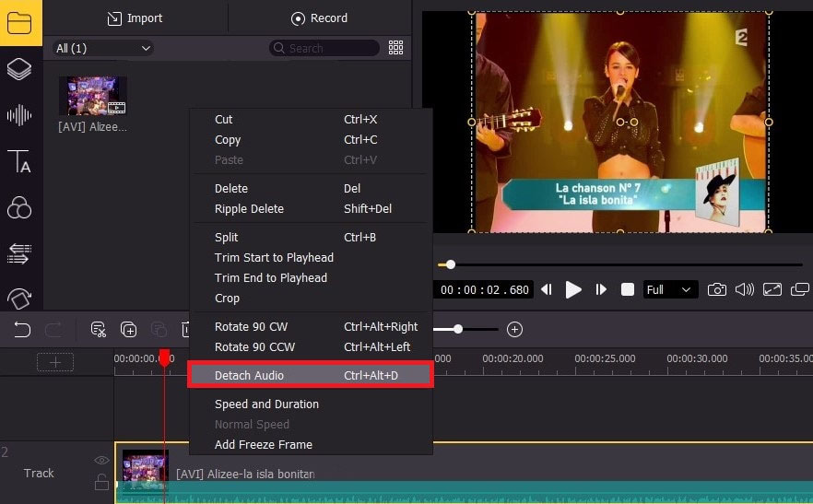The image size is (813, 504).
Task: Click the add-marker plus icon in toolbar
Action: tap(129, 329)
